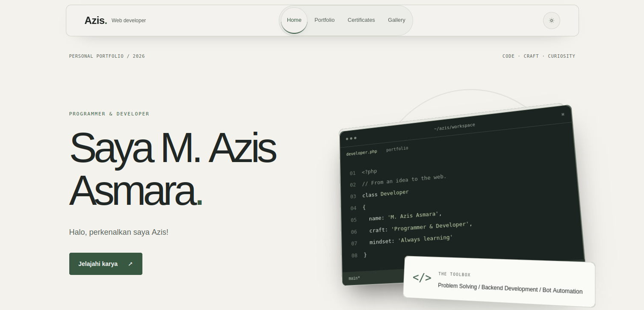Click the three dots in code window
The width and height of the screenshot is (644, 310).
pos(351,138)
